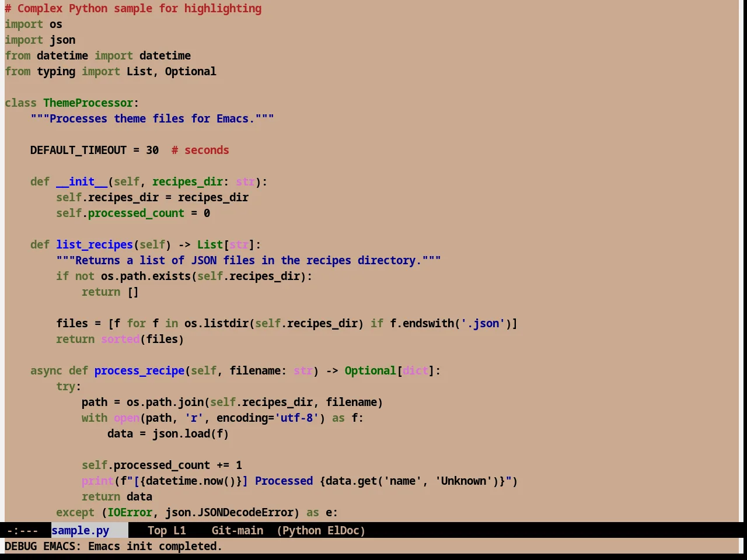Click the __init__ method name
The width and height of the screenshot is (747, 560).
[82, 181]
